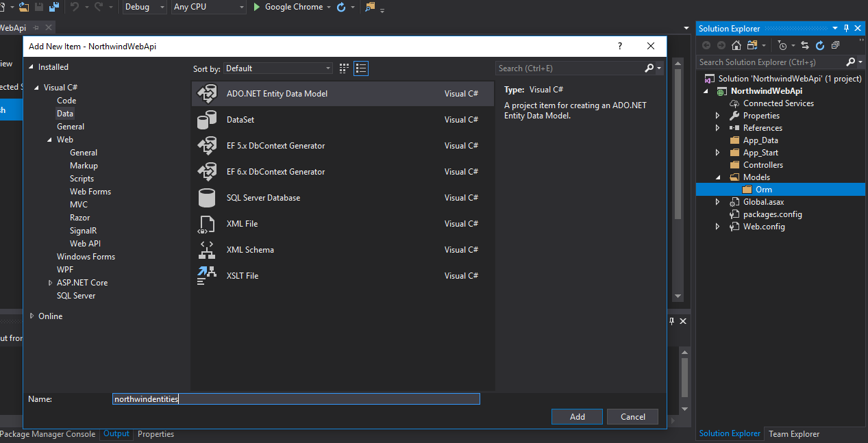Open the Sort by Default dropdown
This screenshot has height=443, width=868.
click(278, 68)
